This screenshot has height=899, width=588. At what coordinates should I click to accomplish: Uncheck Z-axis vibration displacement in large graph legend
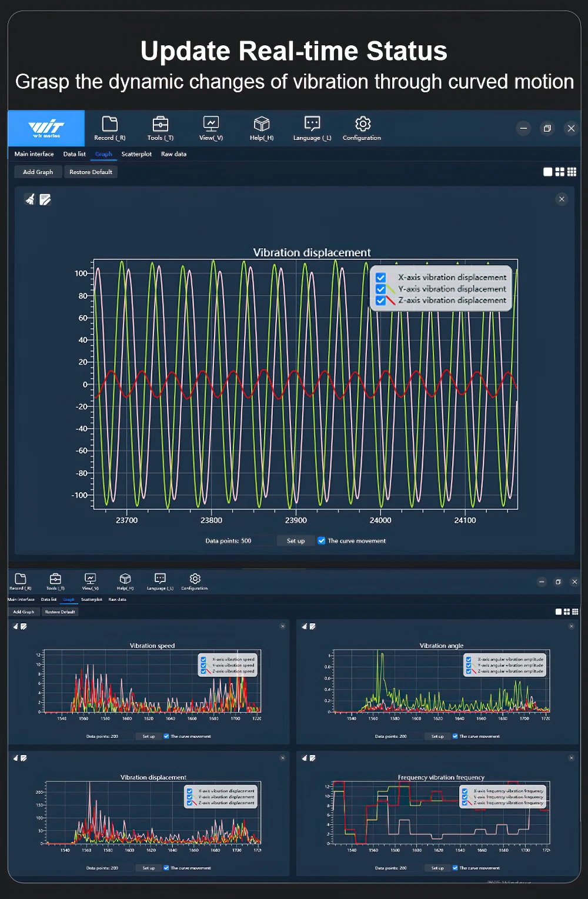pyautogui.click(x=381, y=300)
